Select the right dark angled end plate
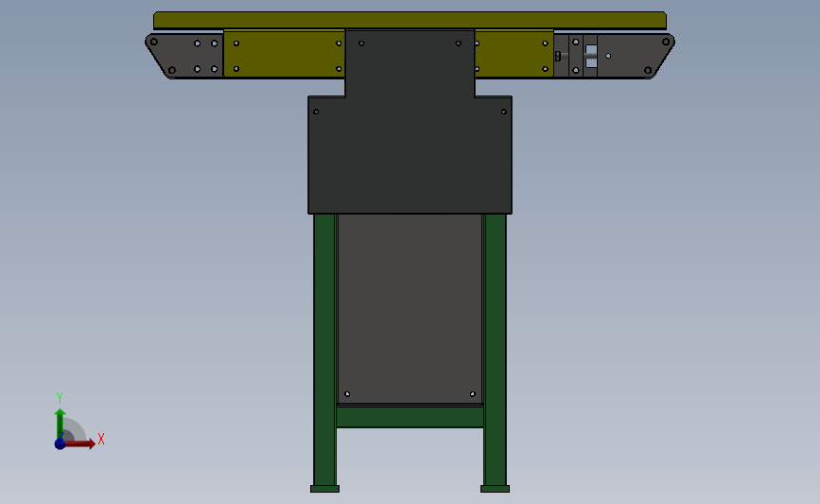This screenshot has width=820, height=504. 636,56
